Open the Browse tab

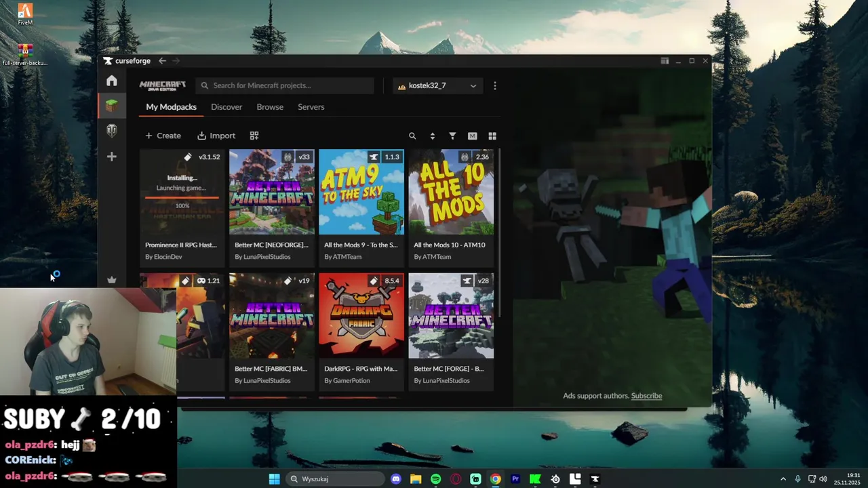[270, 107]
